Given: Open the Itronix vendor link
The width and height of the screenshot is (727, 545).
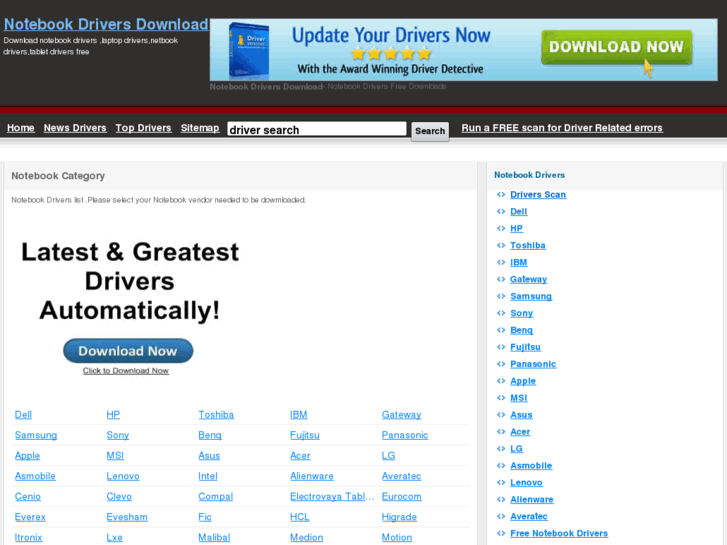Looking at the screenshot, I should [28, 537].
